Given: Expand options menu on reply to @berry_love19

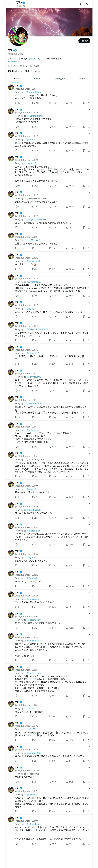Looking at the screenshot, I should pyautogui.click(x=89, y=370).
